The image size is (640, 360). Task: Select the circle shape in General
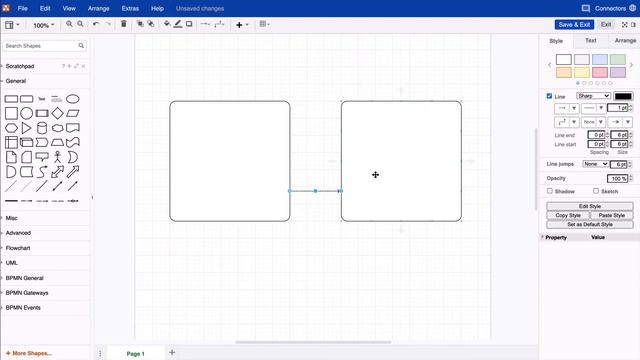[x=27, y=113]
